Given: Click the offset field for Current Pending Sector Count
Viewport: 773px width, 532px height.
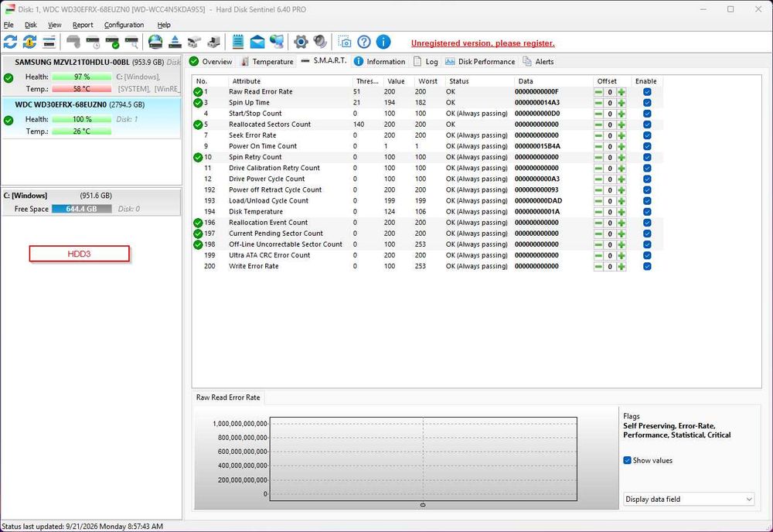Looking at the screenshot, I should [x=610, y=234].
